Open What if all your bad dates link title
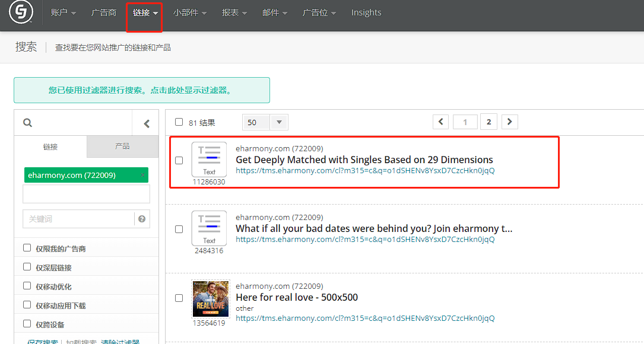 [x=374, y=228]
